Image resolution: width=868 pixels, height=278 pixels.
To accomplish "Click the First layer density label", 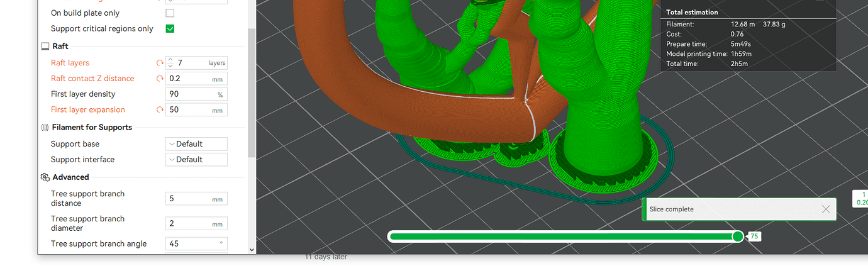I will pyautogui.click(x=83, y=94).
